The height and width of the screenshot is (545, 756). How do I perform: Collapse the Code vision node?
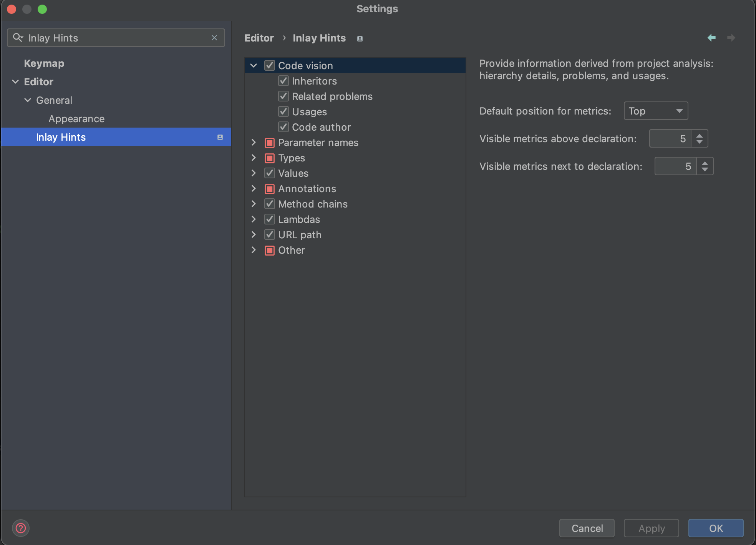click(254, 66)
